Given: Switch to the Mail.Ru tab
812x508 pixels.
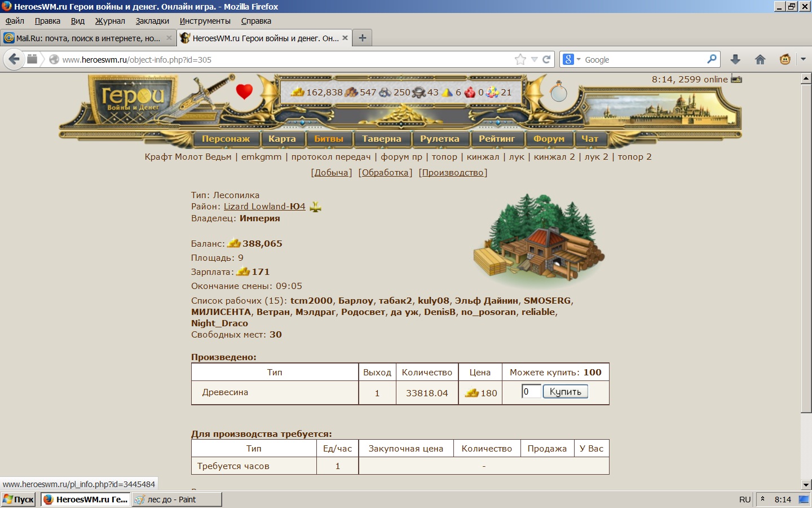Looking at the screenshot, I should (88, 38).
